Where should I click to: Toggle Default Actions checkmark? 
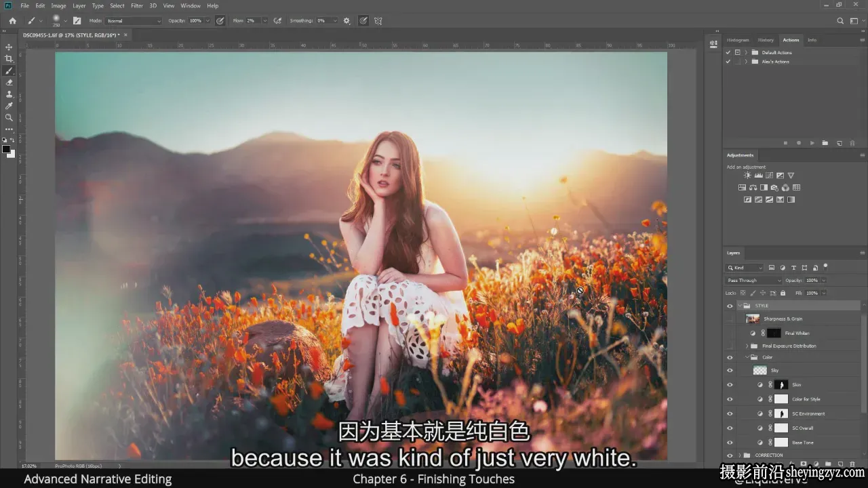728,52
